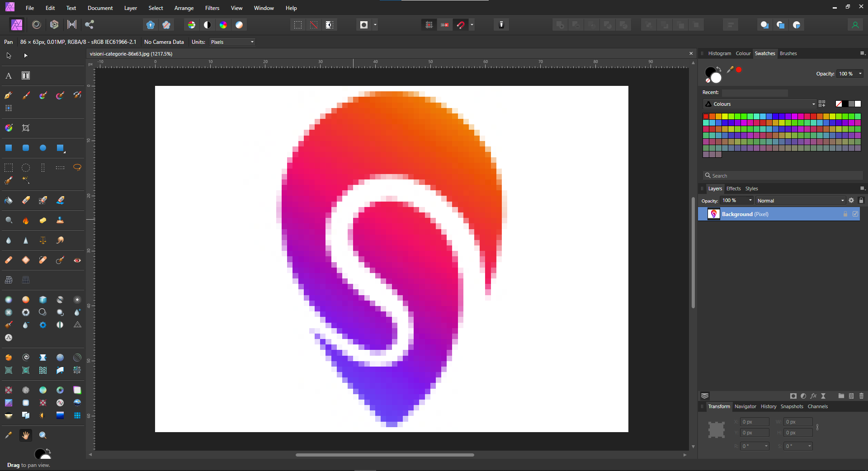Select the Flood Select magic wand
The image size is (868, 471).
(x=26, y=180)
